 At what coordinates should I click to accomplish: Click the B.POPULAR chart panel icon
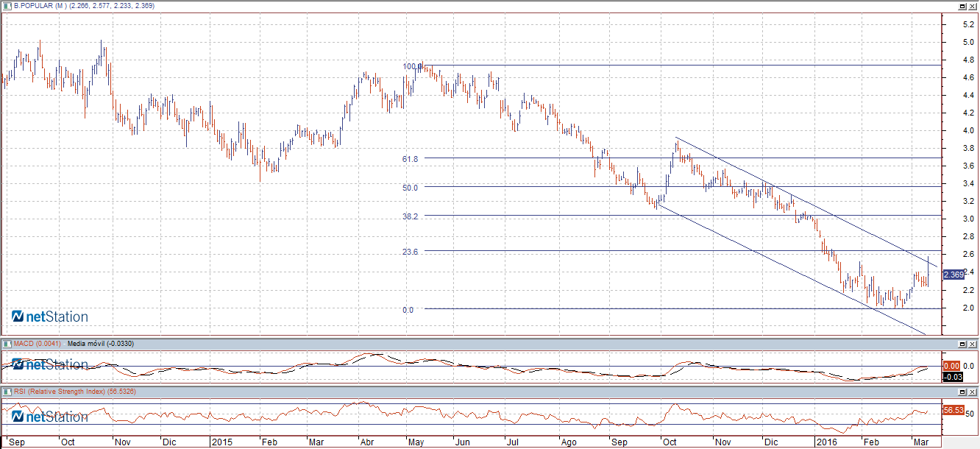click(7, 6)
